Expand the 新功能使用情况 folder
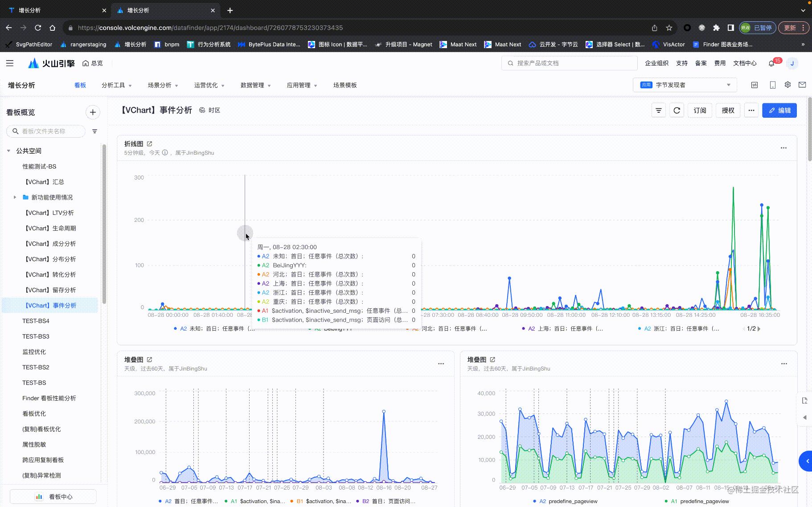The height and width of the screenshot is (507, 812). 15,197
